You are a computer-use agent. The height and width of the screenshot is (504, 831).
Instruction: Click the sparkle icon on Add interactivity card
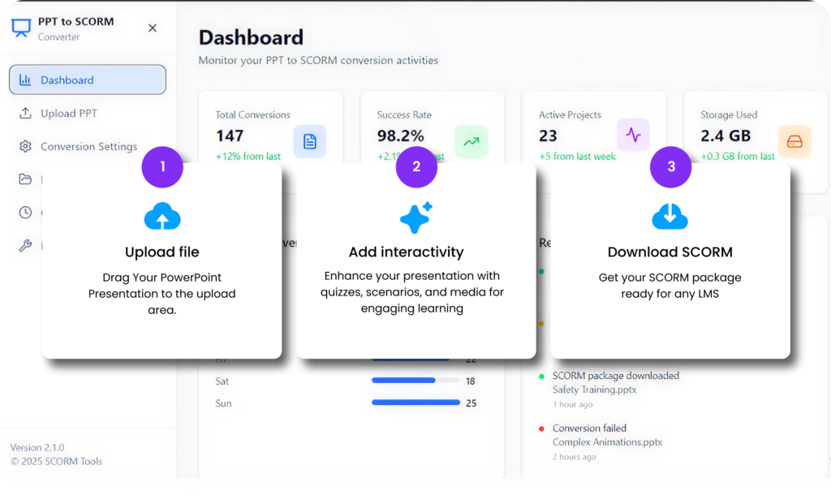pos(416,217)
